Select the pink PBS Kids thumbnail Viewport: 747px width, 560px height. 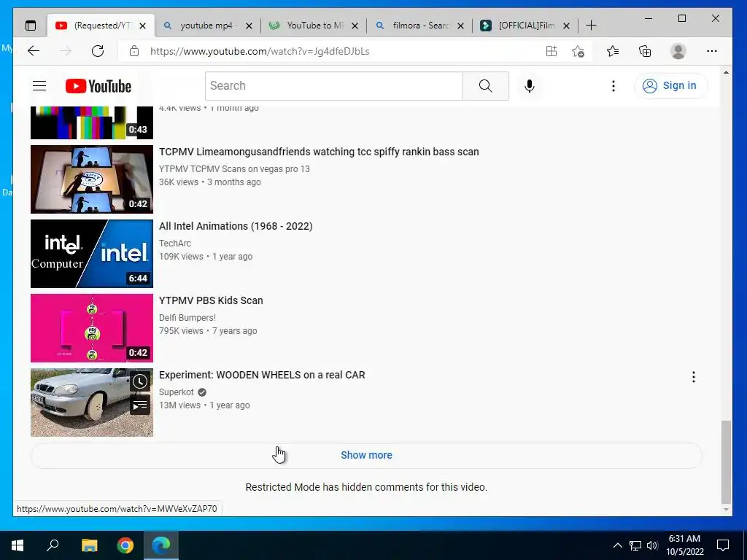[x=92, y=328]
